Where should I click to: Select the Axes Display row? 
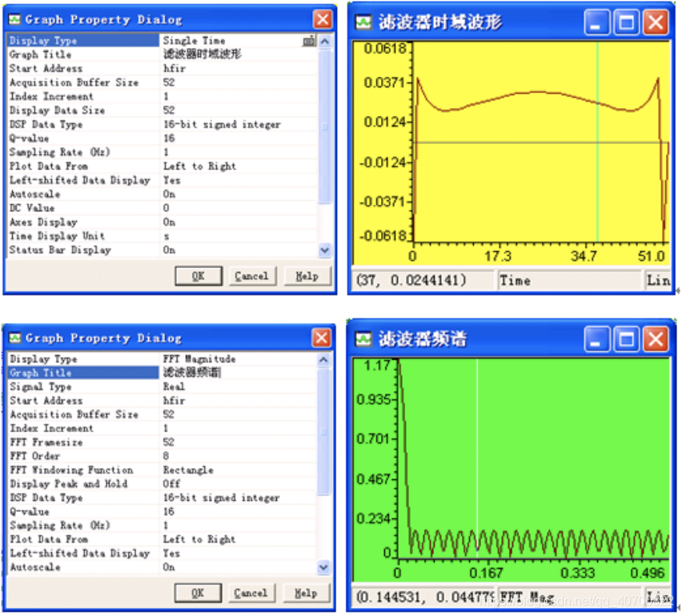point(162,222)
